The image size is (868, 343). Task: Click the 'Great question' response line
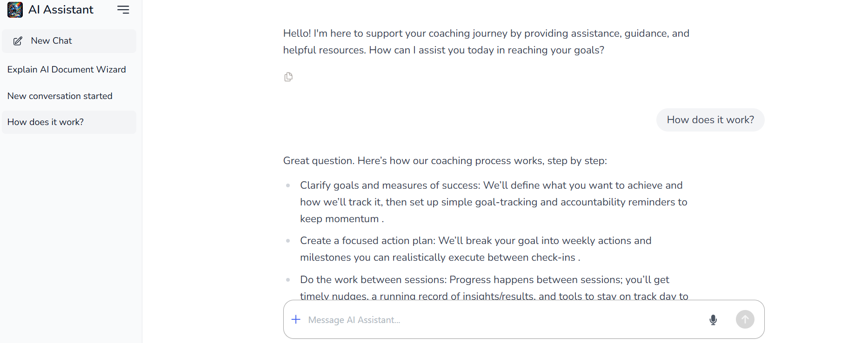click(445, 161)
